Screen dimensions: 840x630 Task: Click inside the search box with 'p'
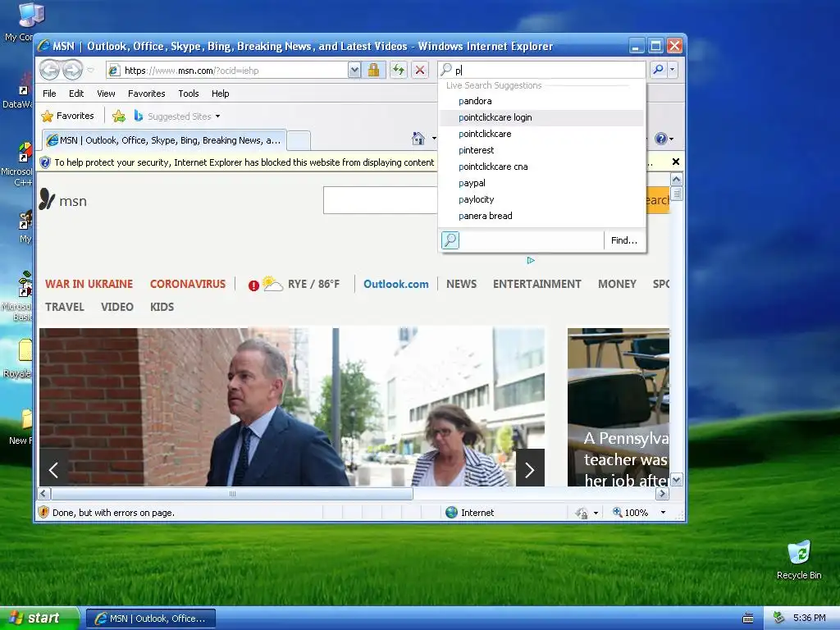(541, 70)
